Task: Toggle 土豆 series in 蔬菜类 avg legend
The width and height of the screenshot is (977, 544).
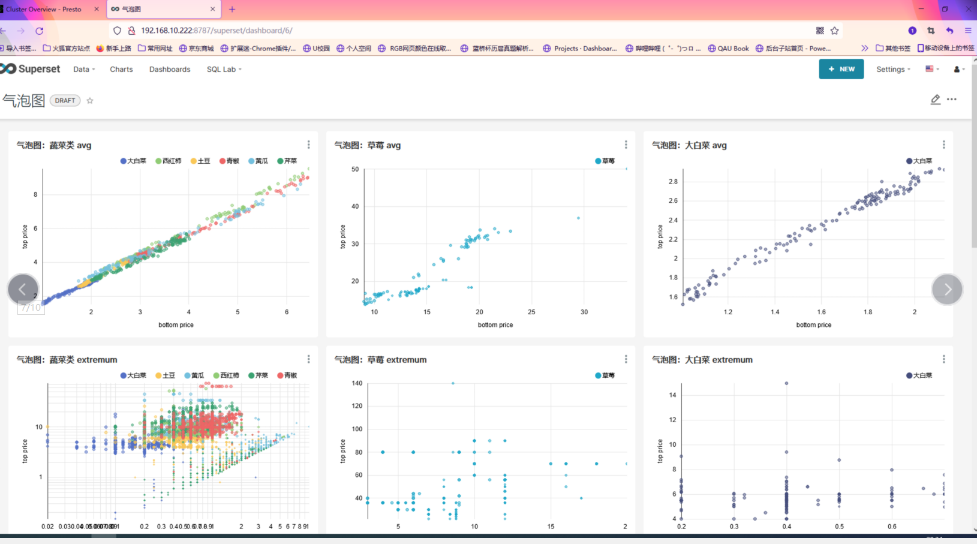Action: coord(200,161)
